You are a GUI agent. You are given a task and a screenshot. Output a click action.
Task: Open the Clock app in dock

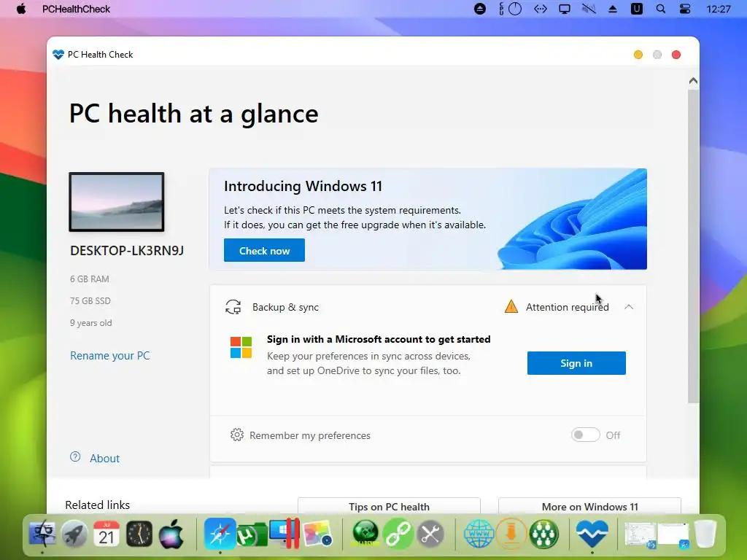[139, 533]
